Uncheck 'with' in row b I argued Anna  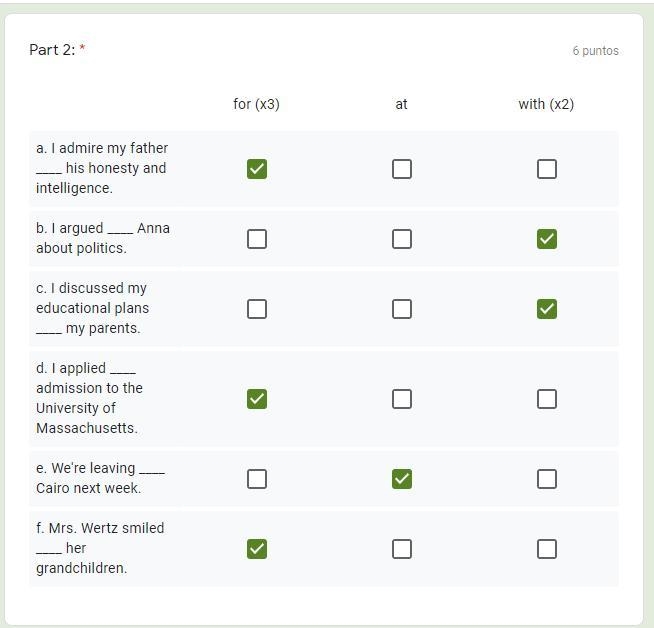point(546,239)
